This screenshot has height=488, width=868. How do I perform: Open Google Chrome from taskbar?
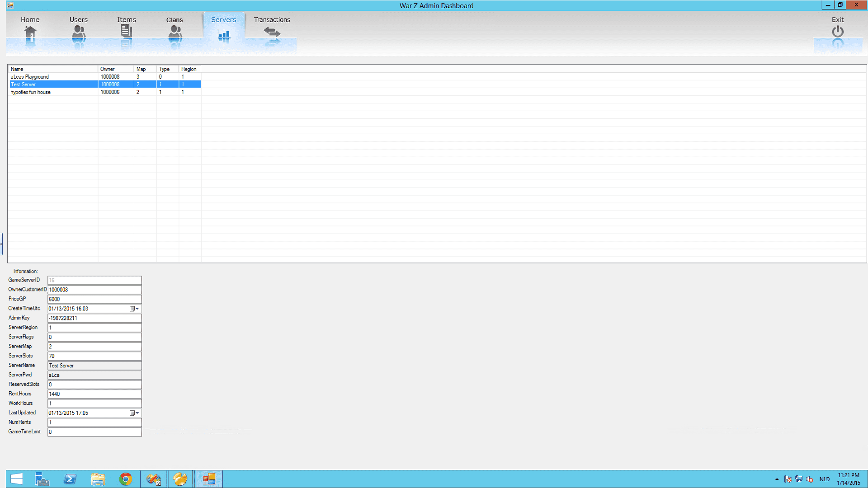126,479
